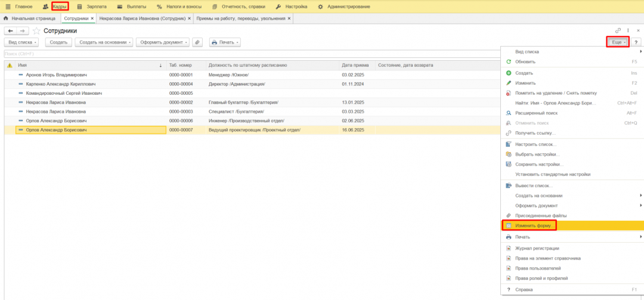Click the get link chain icon

pyautogui.click(x=618, y=30)
